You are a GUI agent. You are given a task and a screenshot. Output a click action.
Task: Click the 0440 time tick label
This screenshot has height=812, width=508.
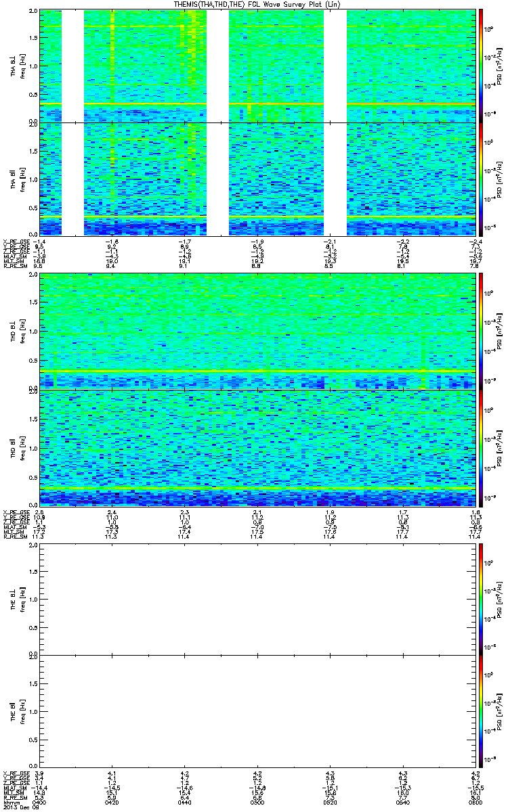pos(186,803)
